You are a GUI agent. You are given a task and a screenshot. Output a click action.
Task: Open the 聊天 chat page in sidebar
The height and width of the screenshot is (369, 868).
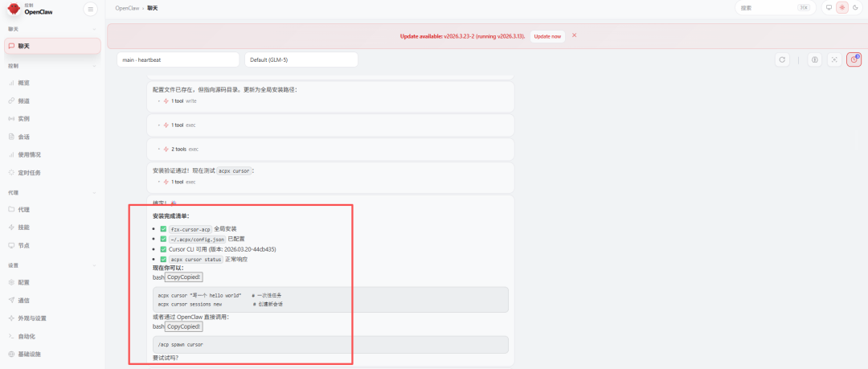coord(52,46)
